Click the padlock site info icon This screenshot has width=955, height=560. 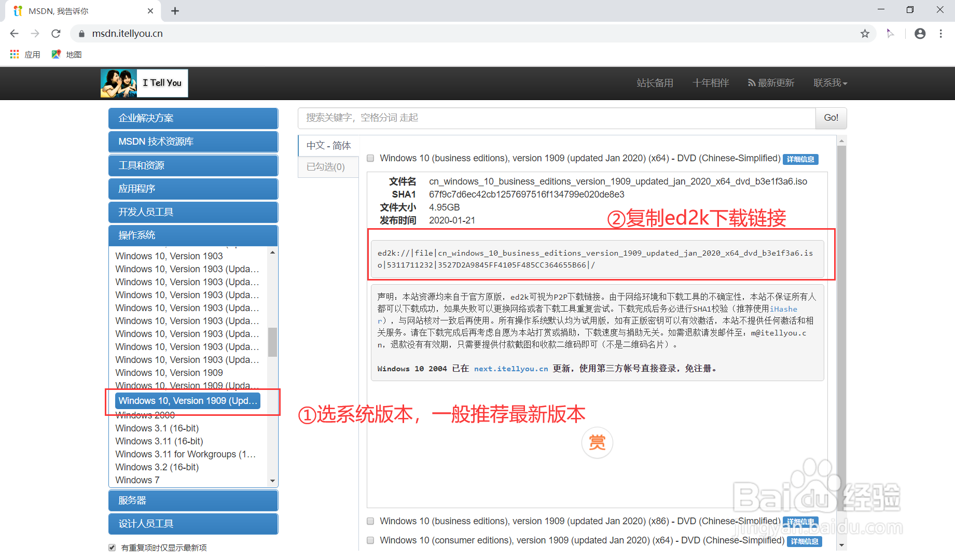pyautogui.click(x=81, y=34)
